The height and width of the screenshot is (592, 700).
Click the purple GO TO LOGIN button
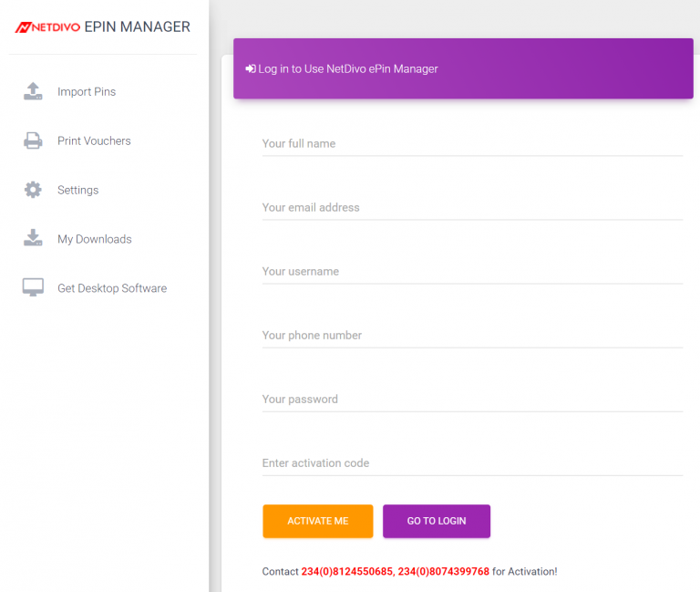(x=437, y=521)
